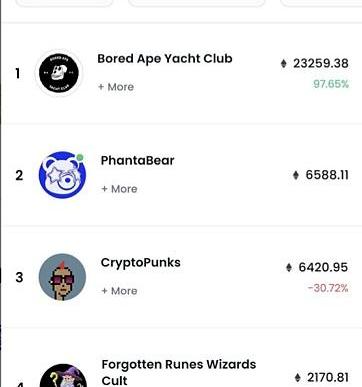
Task: Click the green online dot on PhantaBear
Action: pyautogui.click(x=79, y=157)
